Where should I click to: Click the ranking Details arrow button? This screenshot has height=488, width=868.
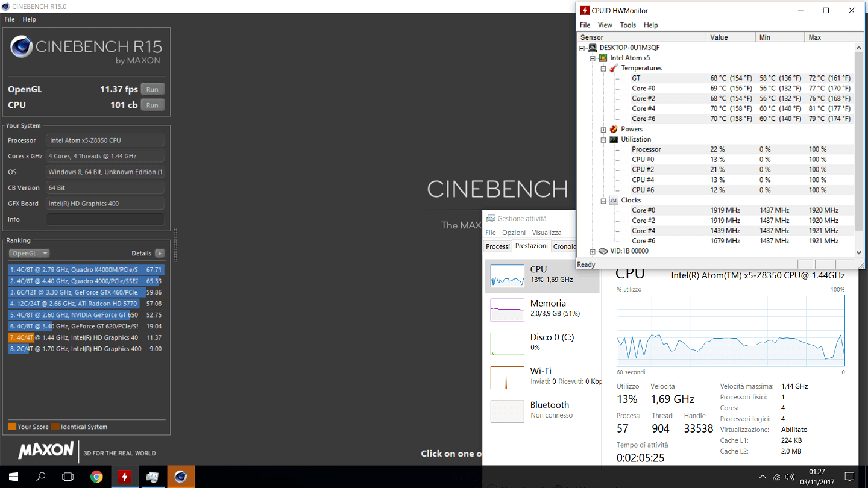pos(160,254)
